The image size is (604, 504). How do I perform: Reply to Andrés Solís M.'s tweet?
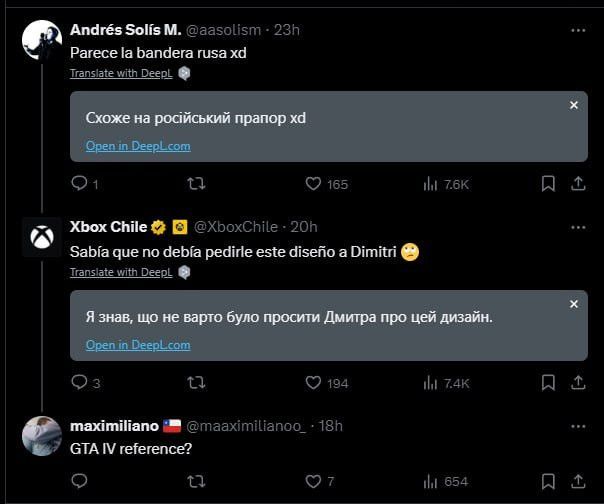click(79, 184)
